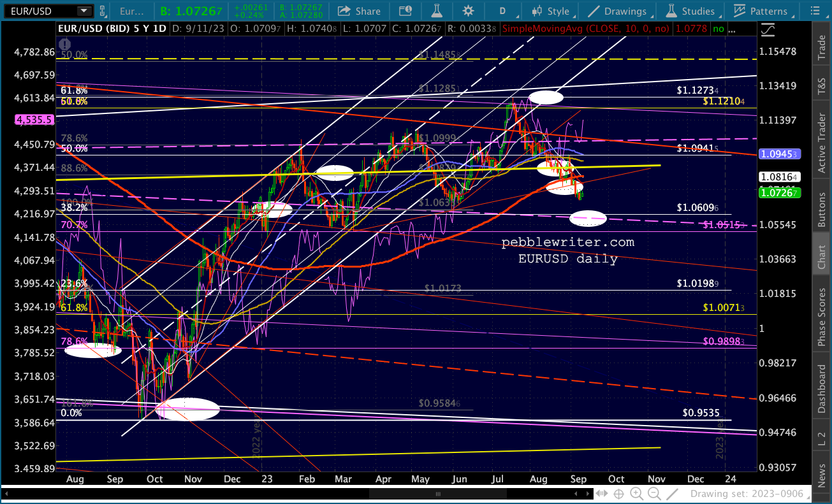Open the Patterns menu
Image resolution: width=832 pixels, height=504 pixels.
coord(761,11)
